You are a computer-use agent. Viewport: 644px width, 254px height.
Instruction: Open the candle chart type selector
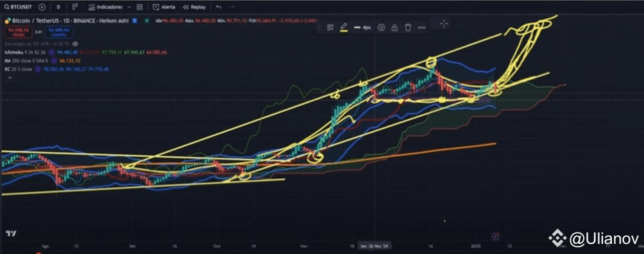point(75,7)
